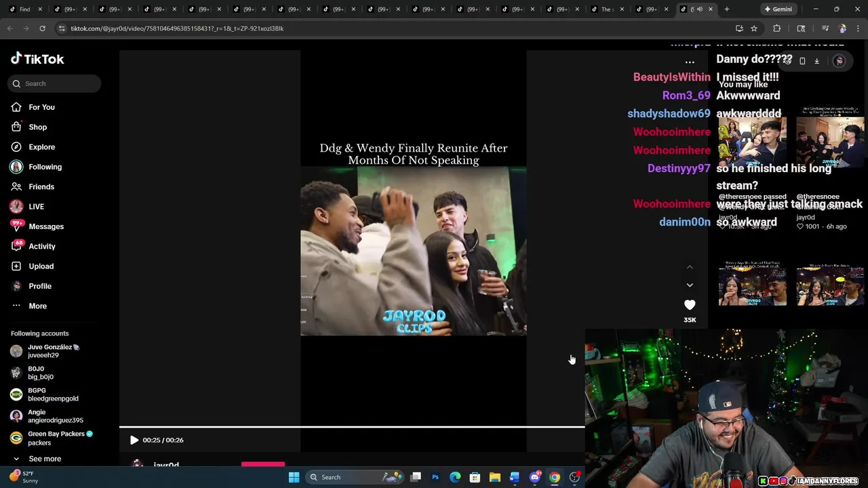Open Photoshop from the taskbar
868x488 pixels.
pyautogui.click(x=435, y=477)
